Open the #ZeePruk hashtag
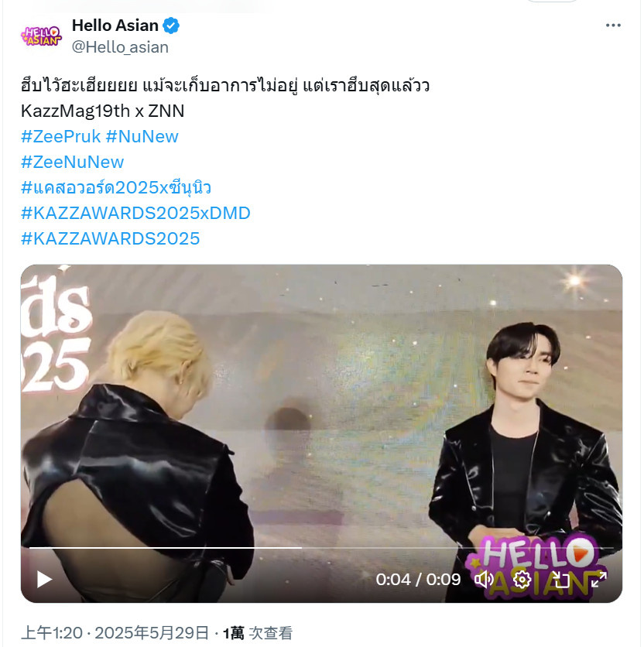 [x=60, y=136]
